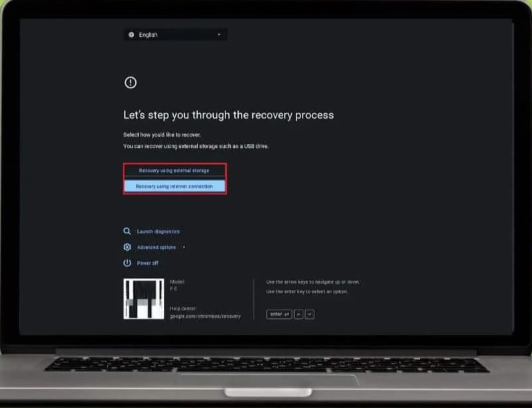Open the English language dropdown

click(x=175, y=34)
